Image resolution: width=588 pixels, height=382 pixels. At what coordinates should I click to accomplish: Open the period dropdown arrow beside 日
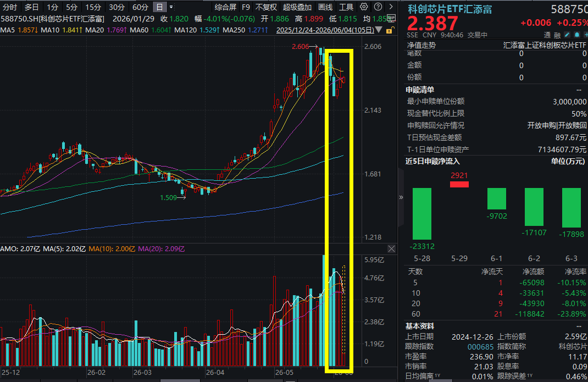tap(171, 7)
